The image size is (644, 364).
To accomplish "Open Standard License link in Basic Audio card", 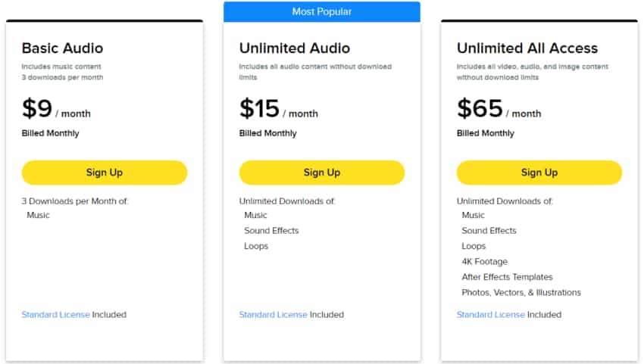I will (x=55, y=315).
